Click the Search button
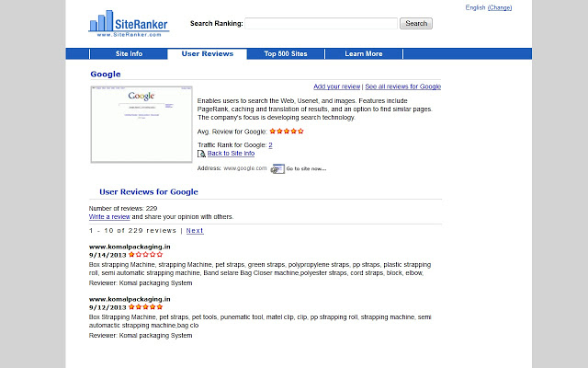The width and height of the screenshot is (588, 368). (x=416, y=23)
